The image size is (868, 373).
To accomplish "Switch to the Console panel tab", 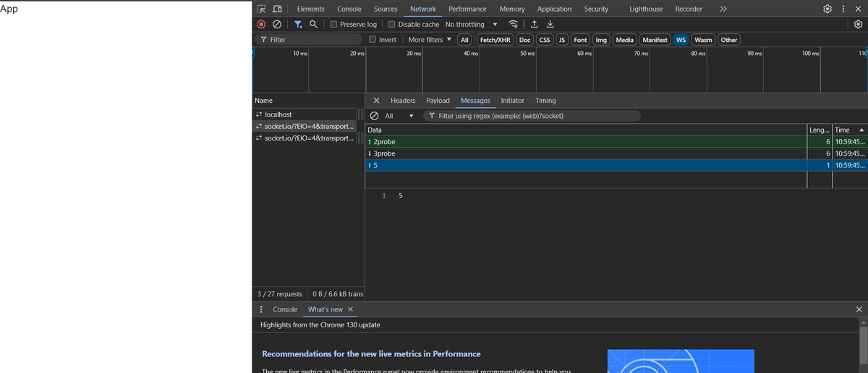I will point(349,9).
